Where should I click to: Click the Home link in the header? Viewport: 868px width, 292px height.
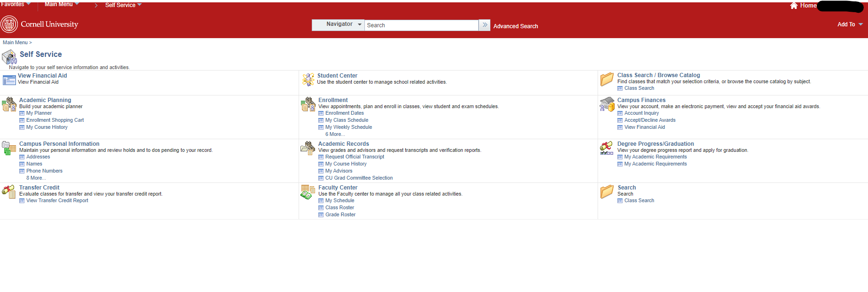click(x=808, y=6)
